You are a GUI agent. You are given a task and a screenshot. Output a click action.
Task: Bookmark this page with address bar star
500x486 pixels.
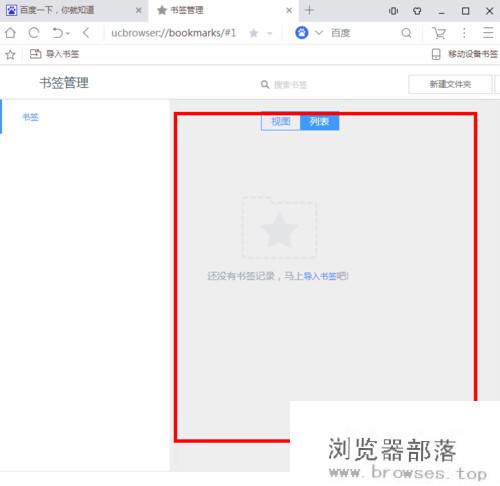(254, 33)
